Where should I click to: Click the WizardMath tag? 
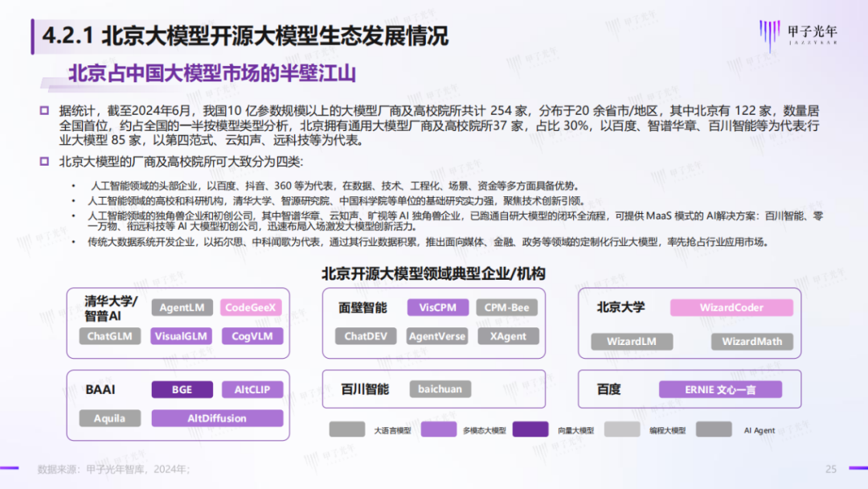coord(752,342)
